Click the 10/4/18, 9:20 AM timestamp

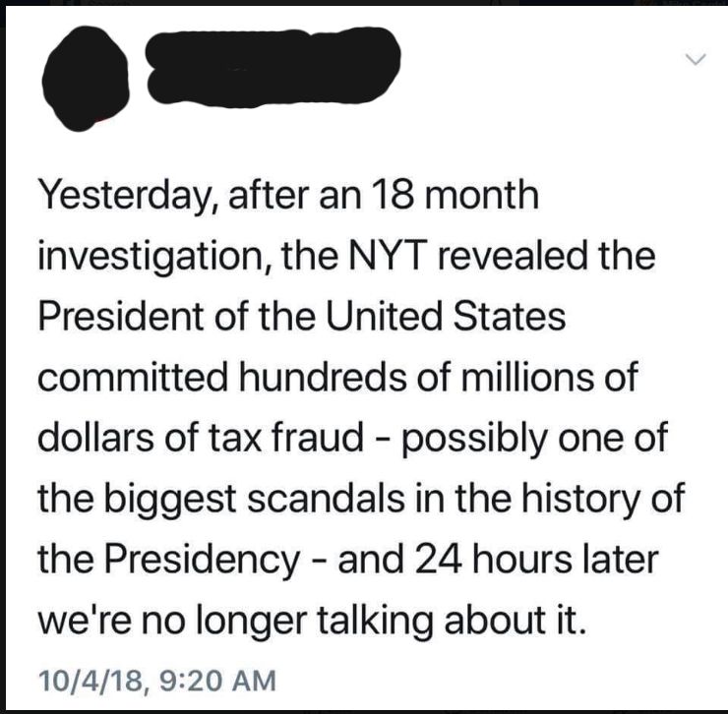156,679
